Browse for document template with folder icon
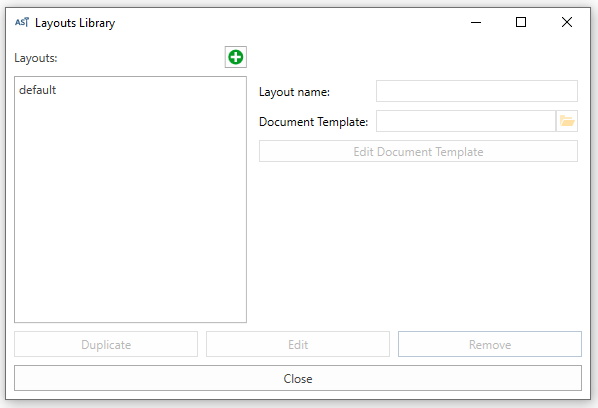This screenshot has height=408, width=598. 567,121
